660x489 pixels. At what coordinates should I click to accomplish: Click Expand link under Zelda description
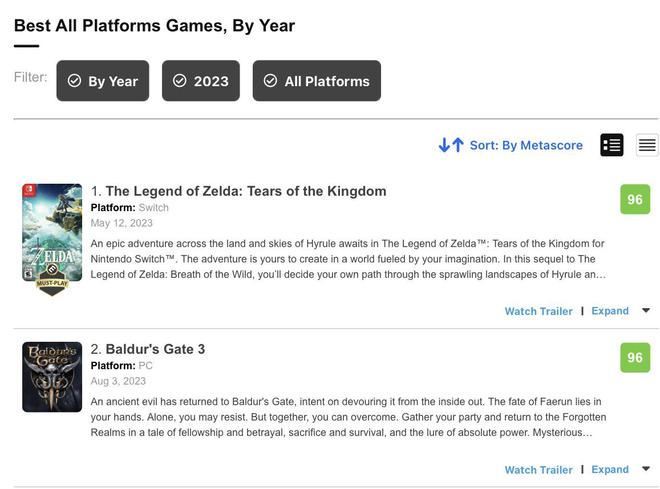click(x=610, y=311)
